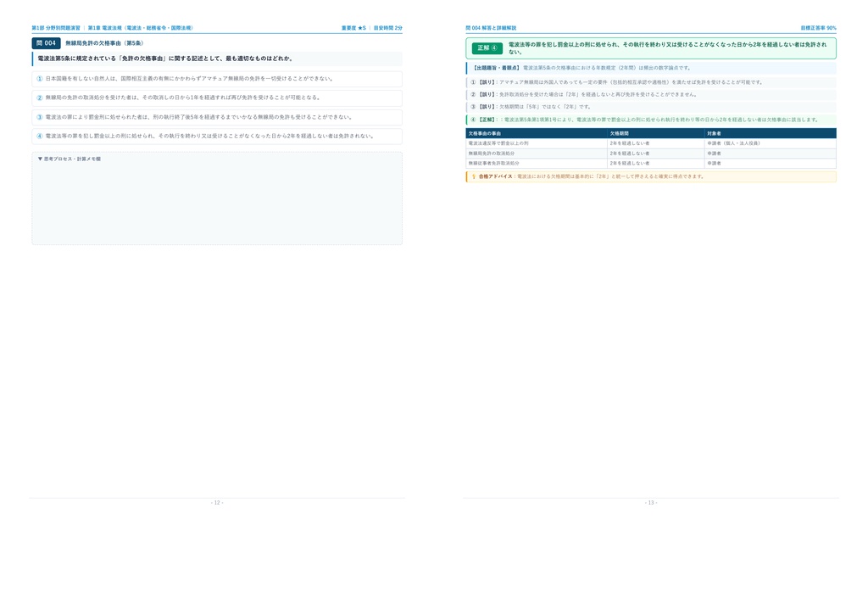
Task: Click the 重要度 ★S label
Action: [353, 28]
